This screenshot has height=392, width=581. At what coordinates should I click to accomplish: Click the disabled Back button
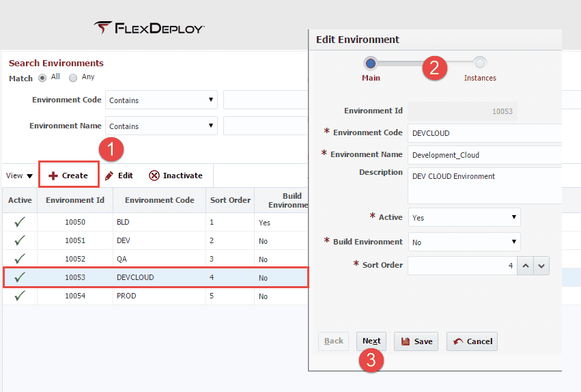tap(333, 341)
